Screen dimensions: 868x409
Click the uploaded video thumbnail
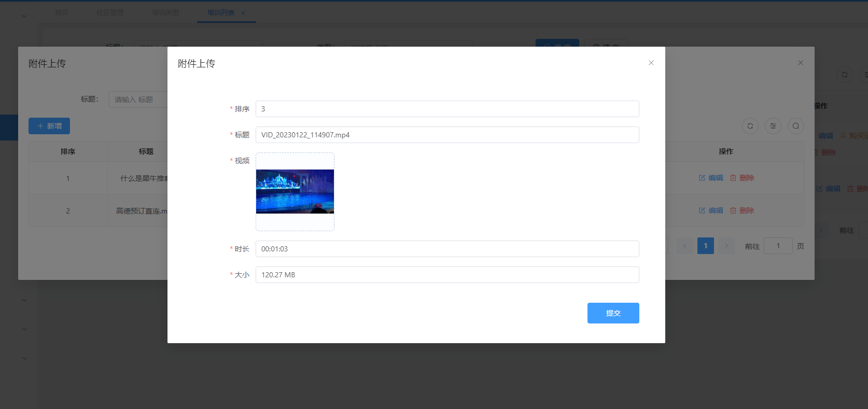pyautogui.click(x=295, y=191)
